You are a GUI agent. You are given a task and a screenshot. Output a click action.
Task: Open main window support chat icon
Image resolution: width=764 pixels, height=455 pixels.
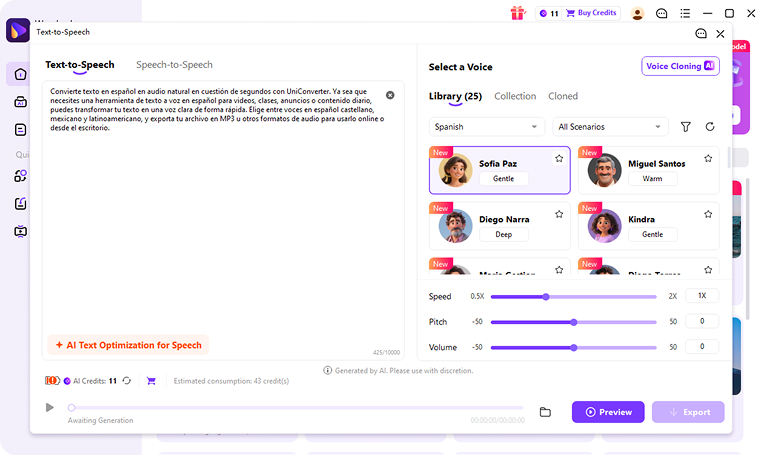coord(661,14)
